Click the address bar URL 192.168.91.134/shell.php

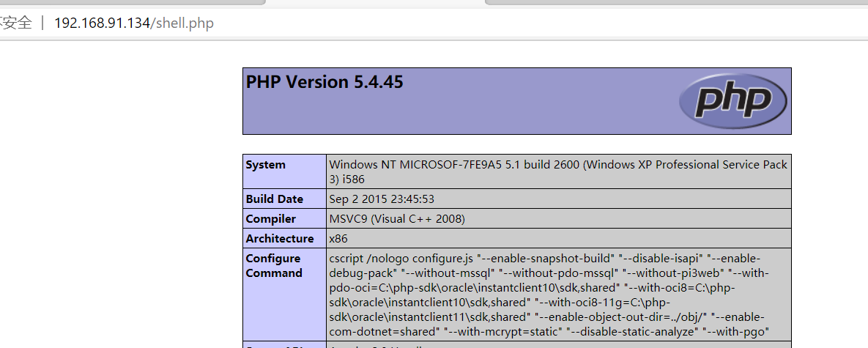tap(134, 23)
